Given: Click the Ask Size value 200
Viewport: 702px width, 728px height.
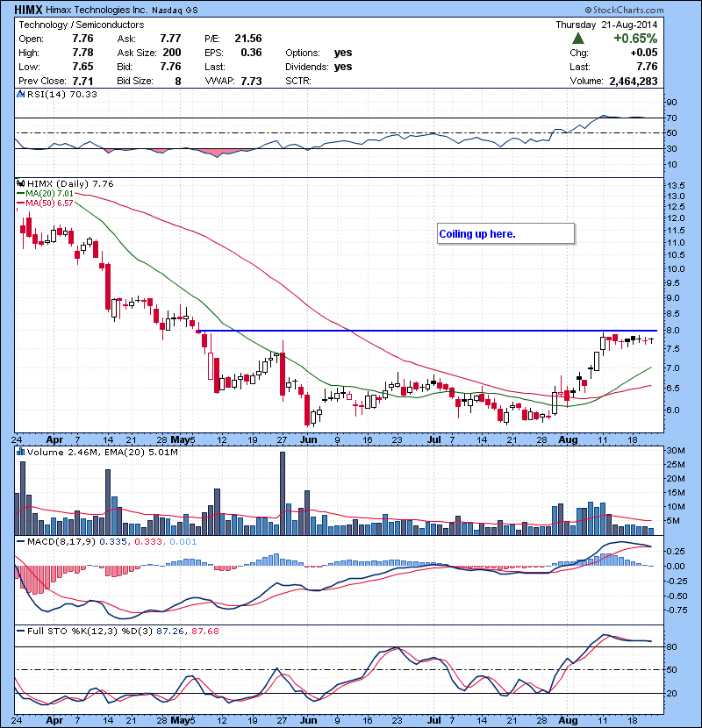Looking at the screenshot, I should point(172,53).
